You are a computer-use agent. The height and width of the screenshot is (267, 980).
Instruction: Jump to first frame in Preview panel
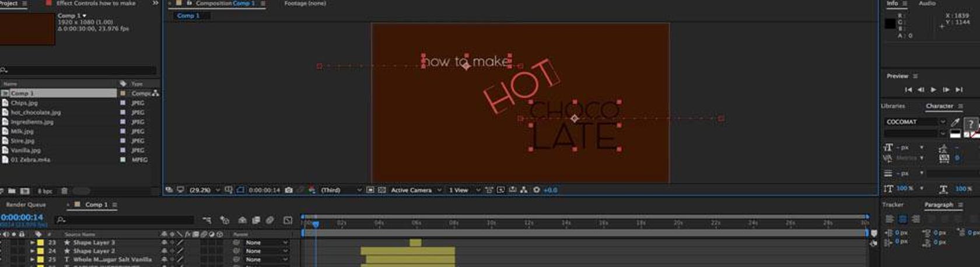point(908,90)
